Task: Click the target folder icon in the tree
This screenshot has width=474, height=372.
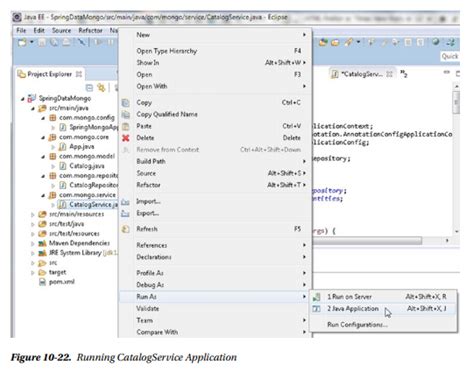Action: tap(42, 272)
